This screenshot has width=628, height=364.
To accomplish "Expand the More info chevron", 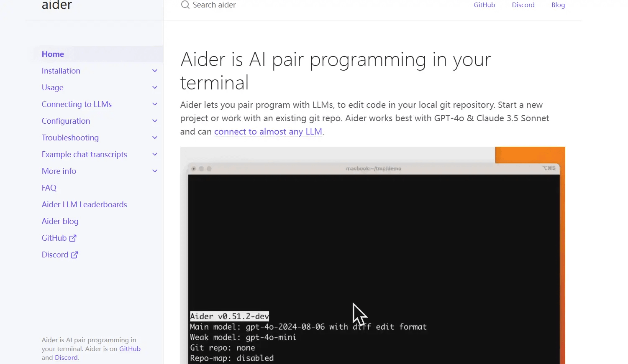I will coord(155,171).
